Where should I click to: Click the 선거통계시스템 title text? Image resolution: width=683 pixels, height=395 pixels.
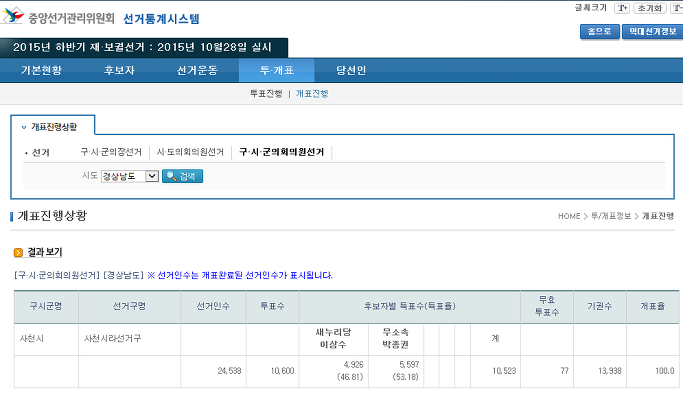(161, 19)
